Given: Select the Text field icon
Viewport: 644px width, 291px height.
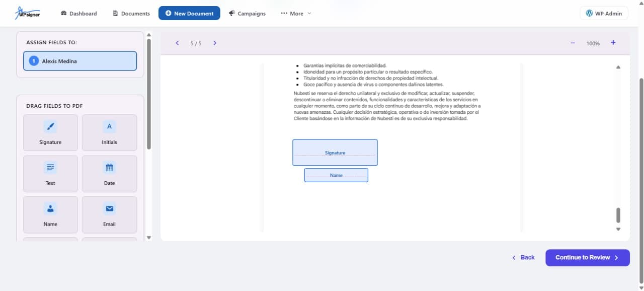Looking at the screenshot, I should (x=50, y=168).
